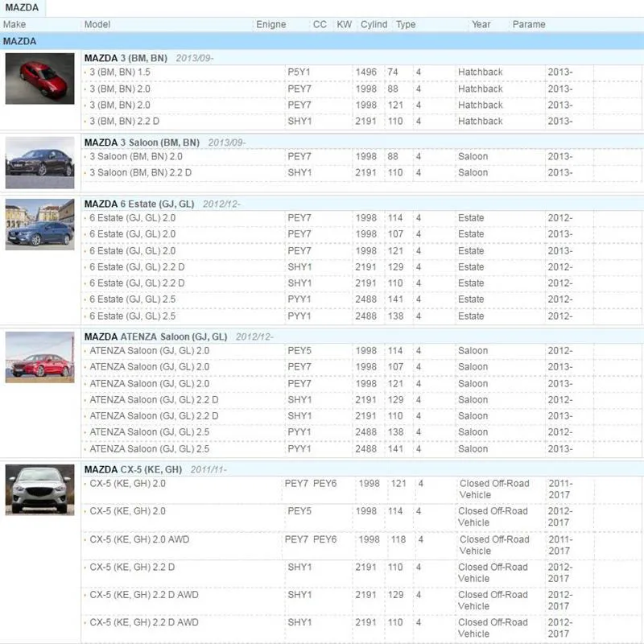Select CX-5 (KE, GH) 2.0 row with 121 KW
This screenshot has width=644, height=644.
pyautogui.click(x=361, y=490)
